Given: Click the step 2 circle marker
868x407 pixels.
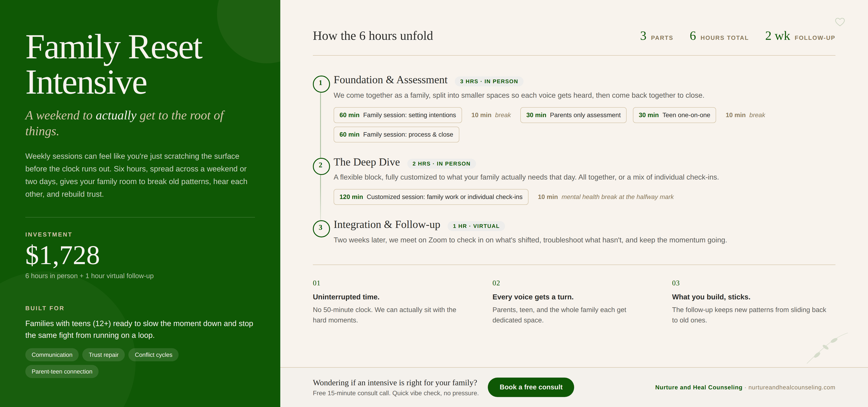Looking at the screenshot, I should click(x=321, y=166).
